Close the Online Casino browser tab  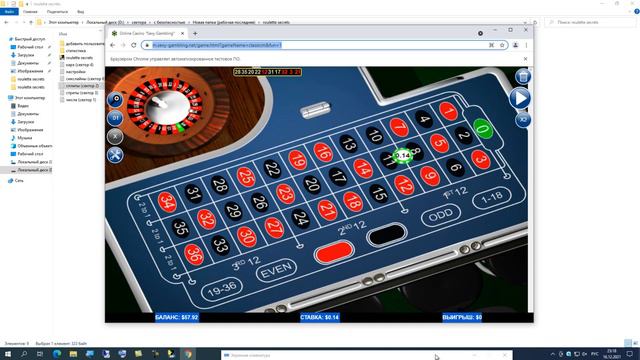pos(182,33)
